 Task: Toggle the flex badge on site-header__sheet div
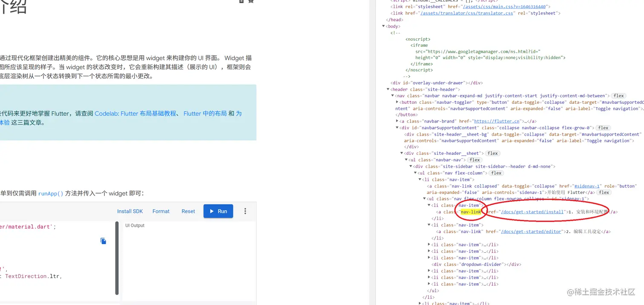coord(493,153)
